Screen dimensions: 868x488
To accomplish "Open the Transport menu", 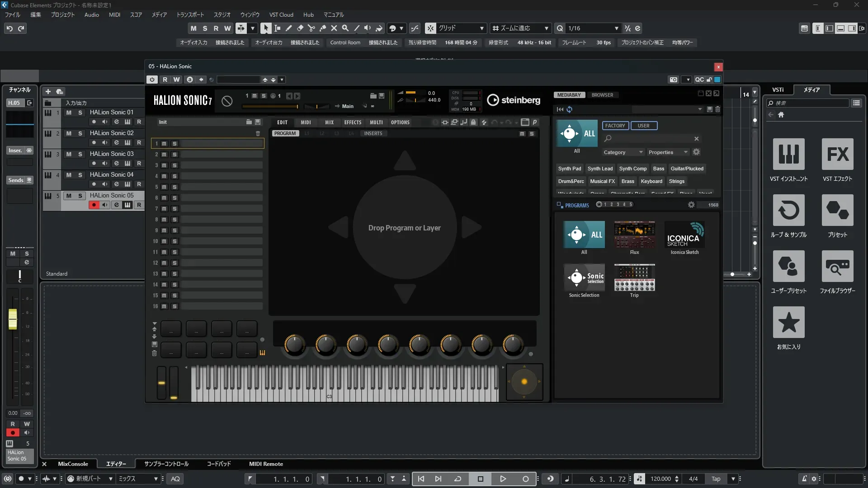I will coord(190,14).
